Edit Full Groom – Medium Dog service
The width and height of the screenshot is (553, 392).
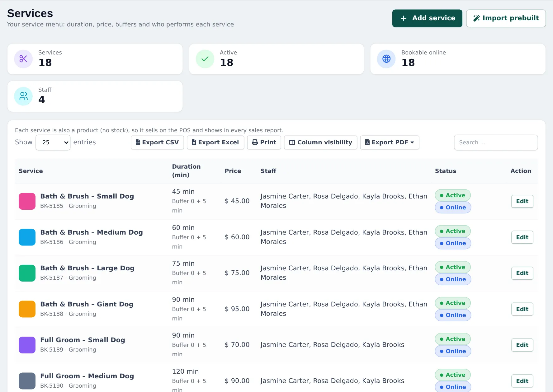(x=522, y=381)
